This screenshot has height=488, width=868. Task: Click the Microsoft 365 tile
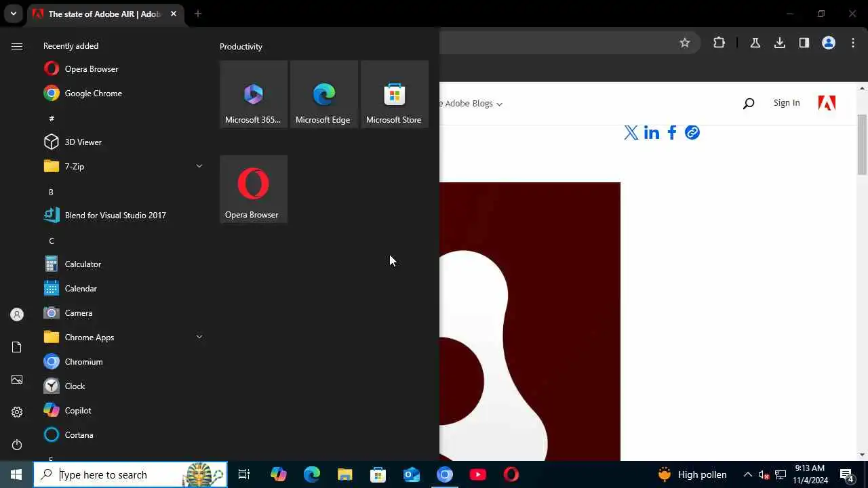click(x=254, y=94)
